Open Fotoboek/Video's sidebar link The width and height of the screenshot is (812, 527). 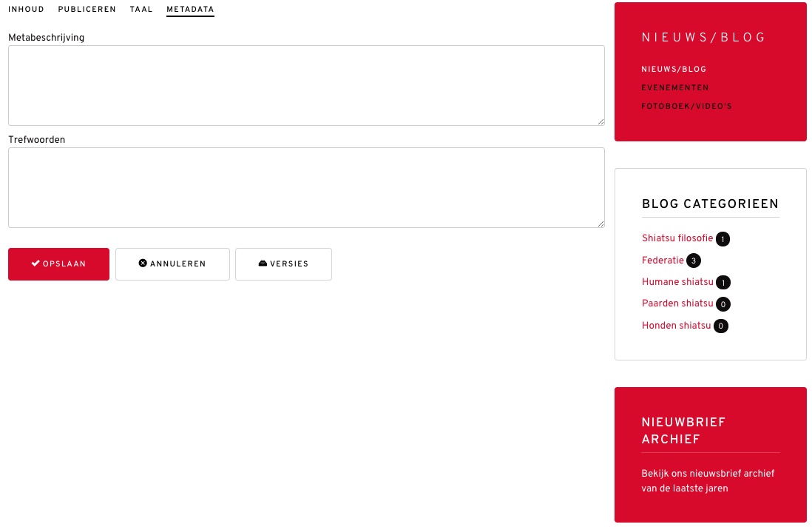coord(687,107)
